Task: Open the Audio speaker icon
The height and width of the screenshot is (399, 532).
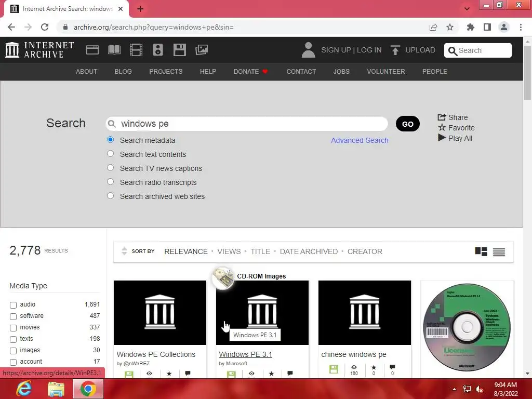Action: click(x=158, y=50)
